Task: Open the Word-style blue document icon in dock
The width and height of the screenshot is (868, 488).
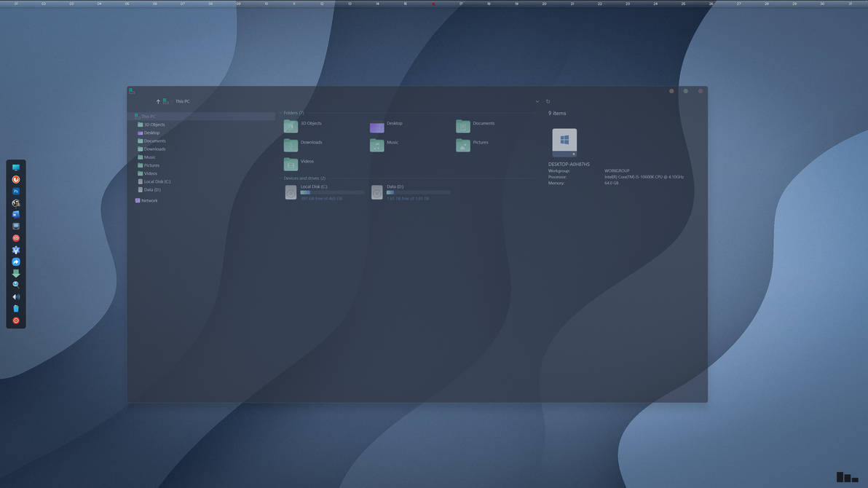Action: [x=16, y=214]
